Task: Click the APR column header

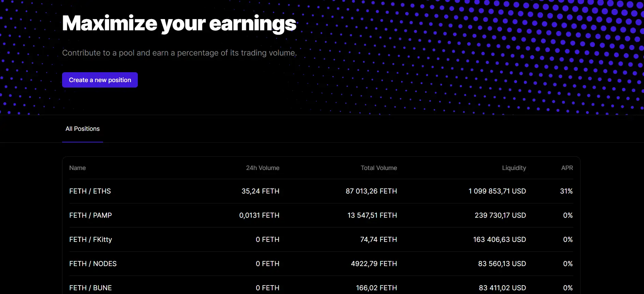Action: click(567, 168)
